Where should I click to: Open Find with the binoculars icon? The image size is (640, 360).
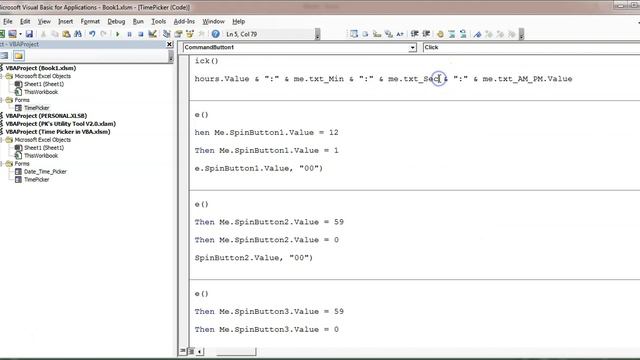coord(78,34)
